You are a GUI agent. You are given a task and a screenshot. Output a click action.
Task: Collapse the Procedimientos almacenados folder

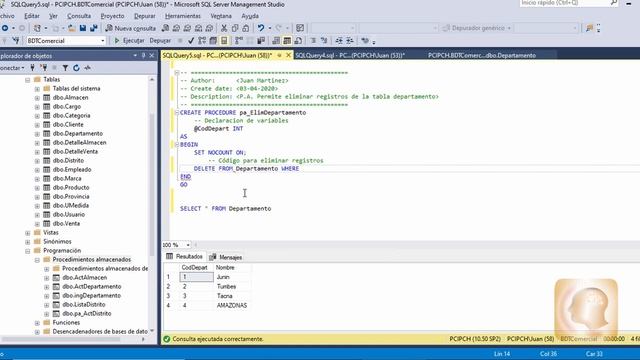pos(37,260)
